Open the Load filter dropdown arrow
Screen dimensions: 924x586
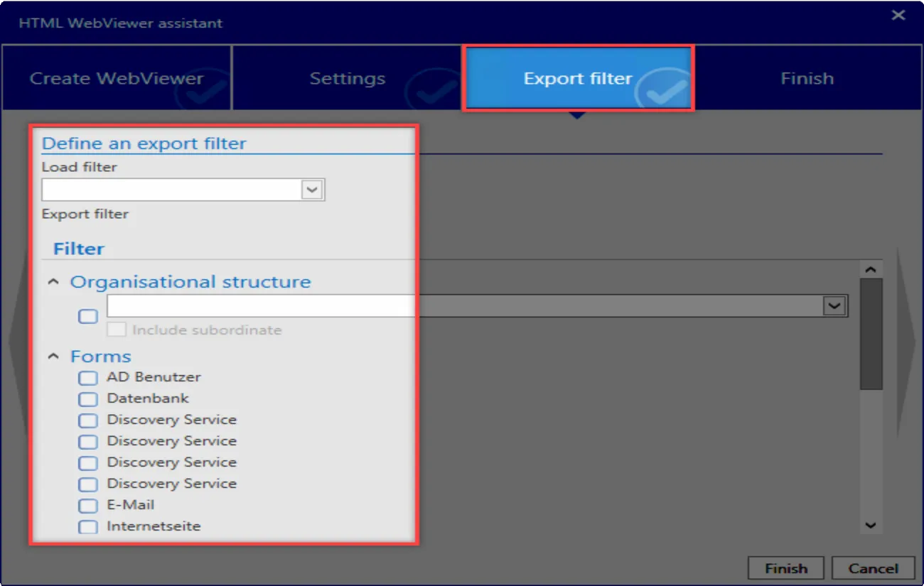[313, 190]
